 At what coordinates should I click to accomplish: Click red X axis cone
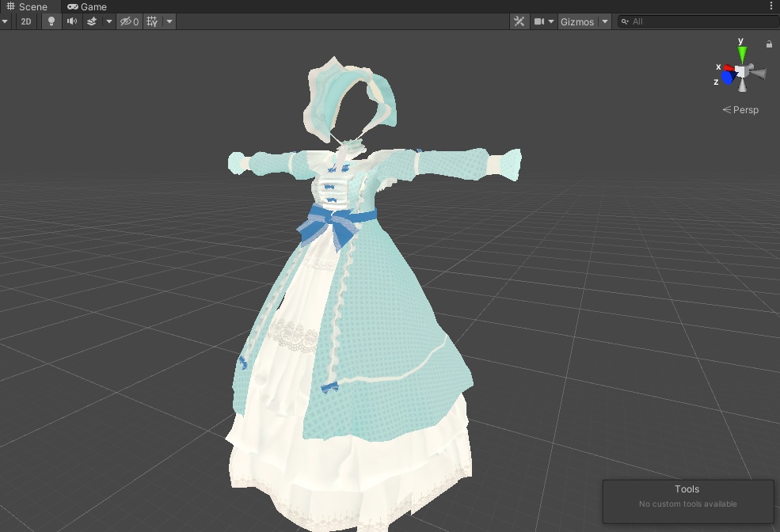click(729, 67)
